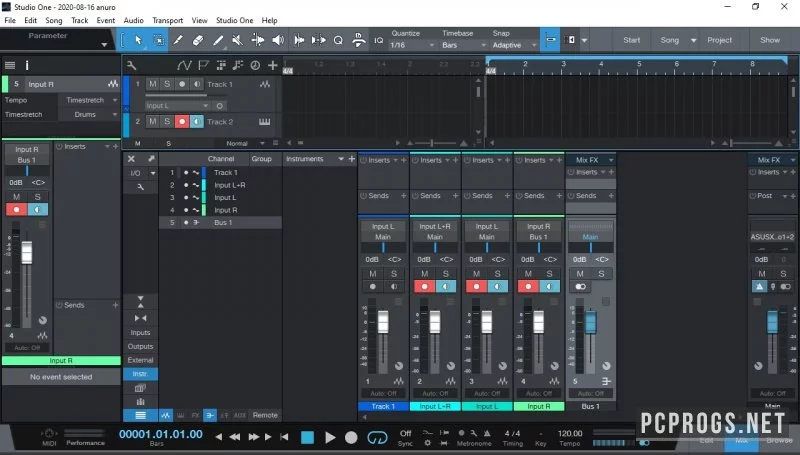Record-enable Track 1 in arrangement
This screenshot has width=800, height=455.
click(182, 84)
